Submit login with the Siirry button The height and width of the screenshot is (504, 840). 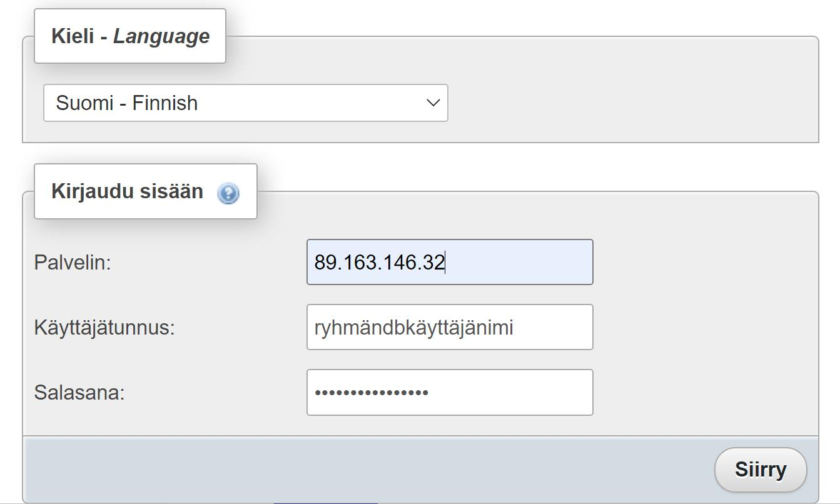click(761, 470)
